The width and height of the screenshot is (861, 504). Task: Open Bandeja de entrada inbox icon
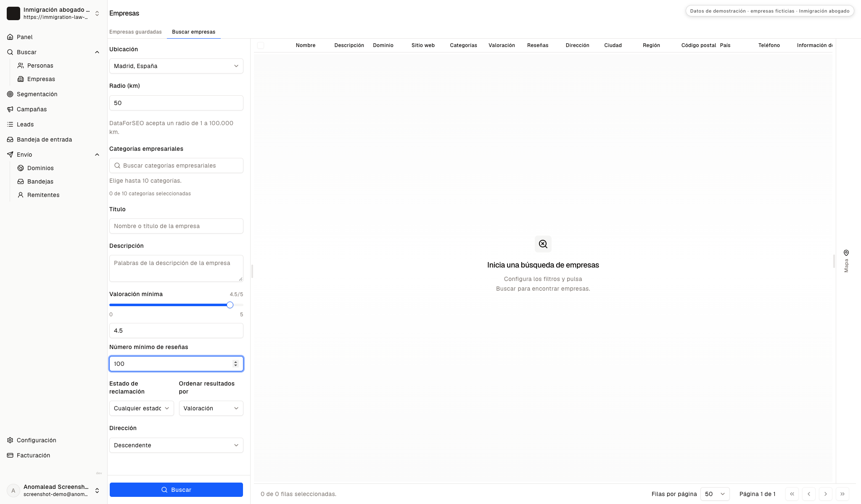coord(10,139)
